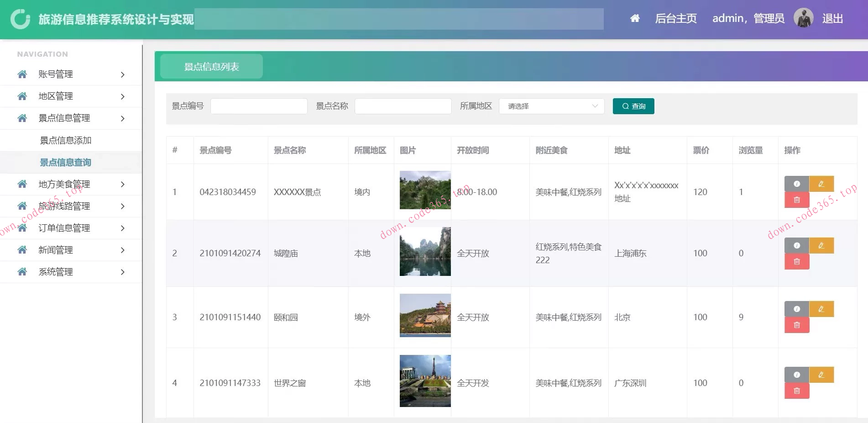868x423 pixels.
Task: Click the 城隍庙 scenery image thumbnail
Action: click(424, 252)
